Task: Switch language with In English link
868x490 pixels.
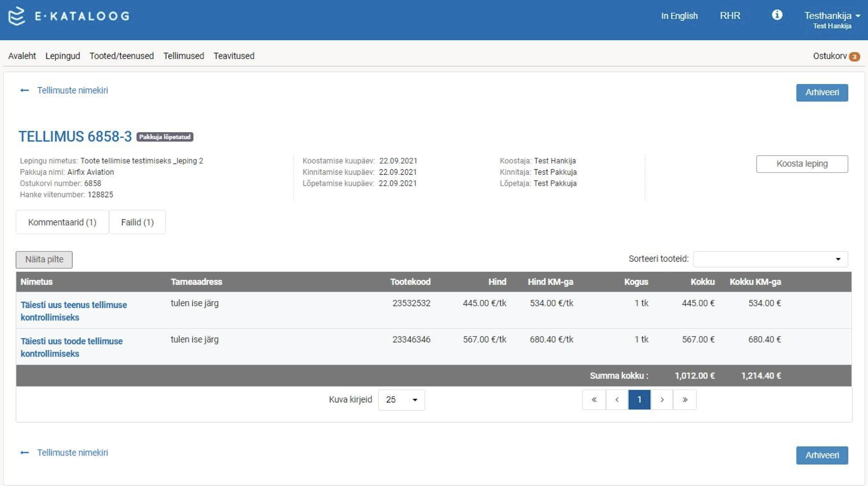Action: (x=679, y=16)
